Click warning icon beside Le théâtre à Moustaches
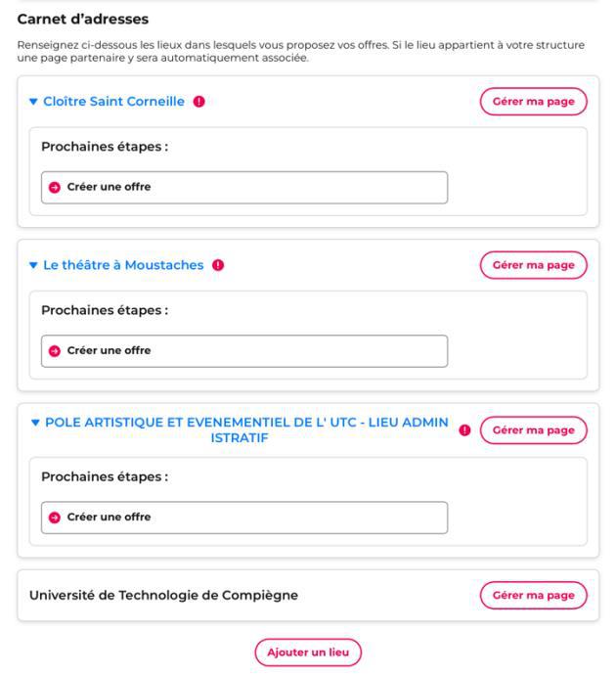The width and height of the screenshot is (616, 676). click(218, 265)
